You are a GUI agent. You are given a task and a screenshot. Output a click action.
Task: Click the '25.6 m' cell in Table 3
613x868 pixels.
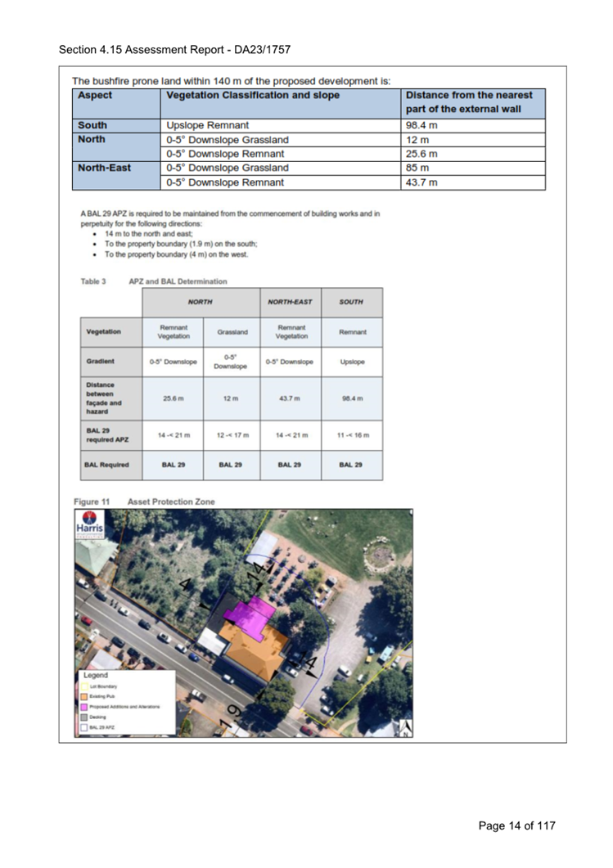(x=174, y=398)
